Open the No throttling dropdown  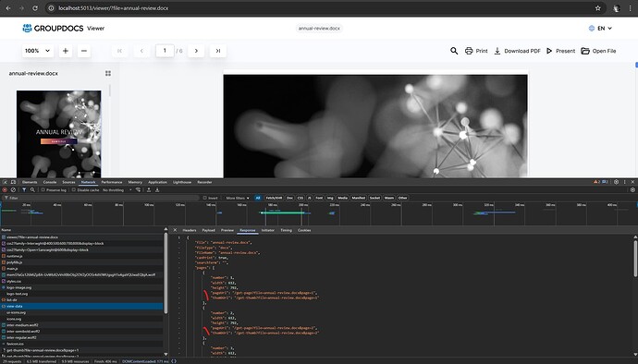click(117, 190)
